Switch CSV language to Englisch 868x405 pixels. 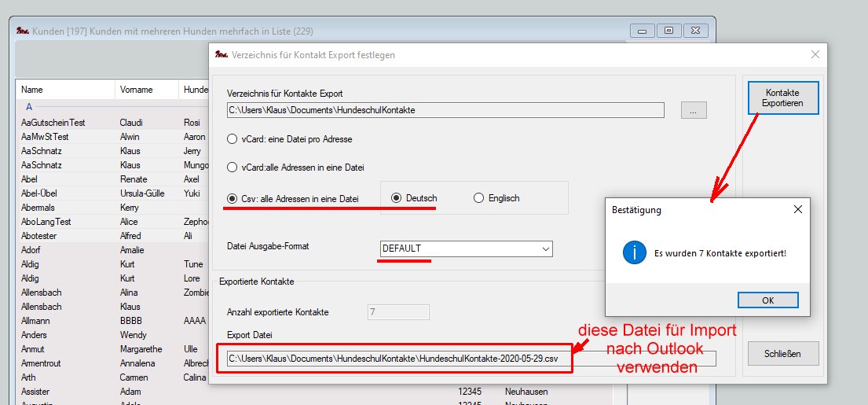(x=478, y=198)
